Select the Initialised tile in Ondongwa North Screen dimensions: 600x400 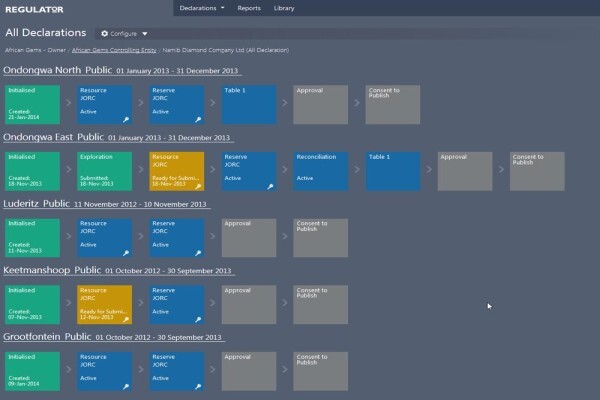point(32,104)
